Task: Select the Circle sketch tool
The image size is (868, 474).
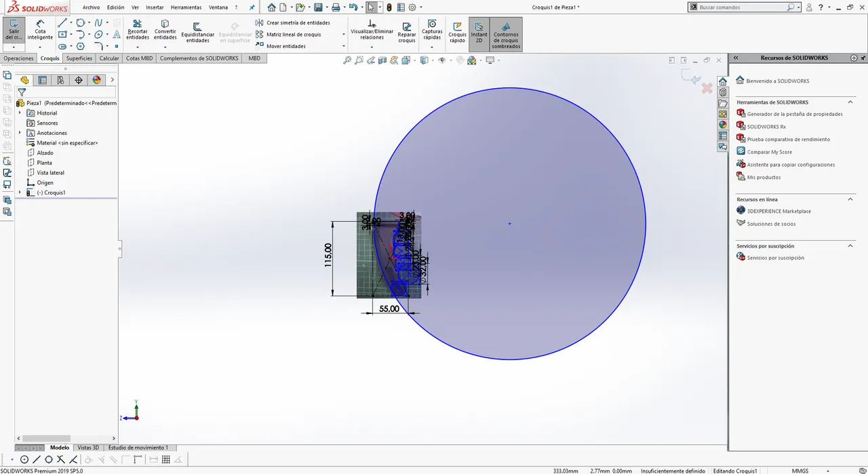Action: click(81, 23)
